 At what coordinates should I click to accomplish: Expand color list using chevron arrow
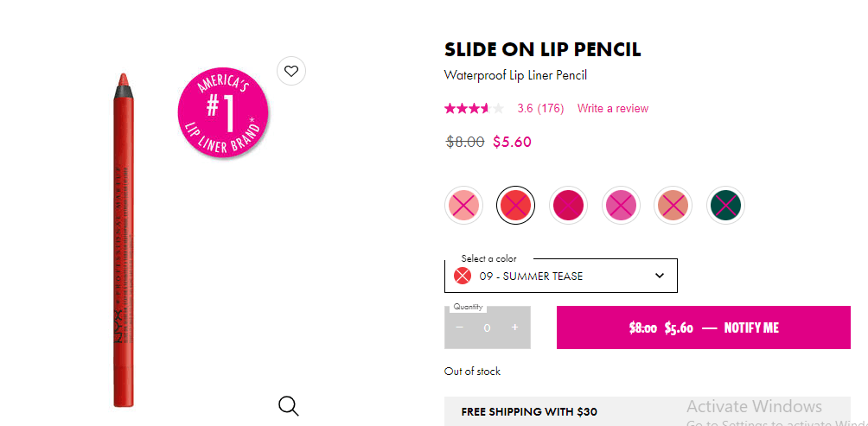tap(660, 277)
